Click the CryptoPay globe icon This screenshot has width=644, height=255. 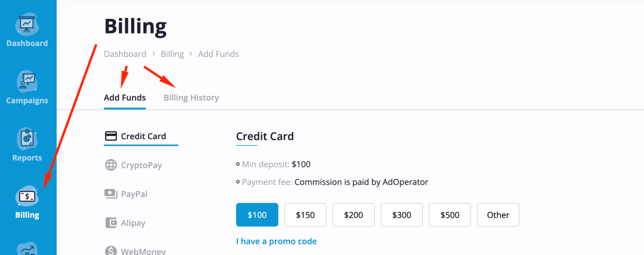tap(111, 165)
